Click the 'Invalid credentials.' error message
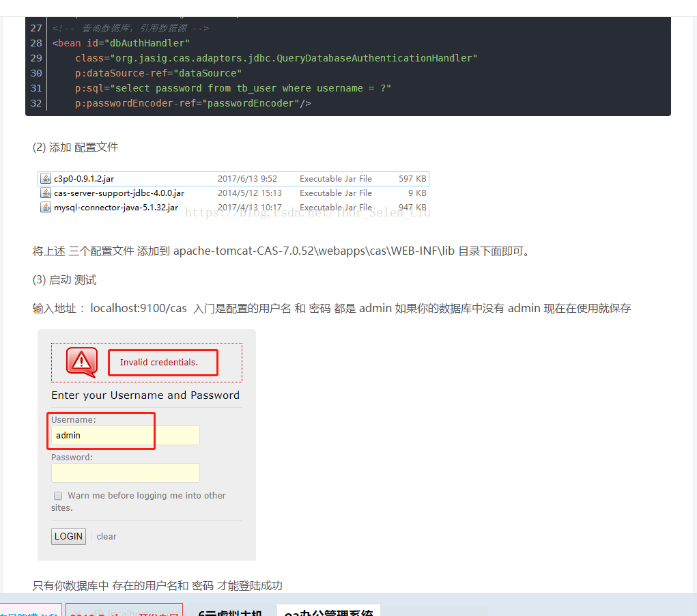697x616 pixels. coord(158,363)
